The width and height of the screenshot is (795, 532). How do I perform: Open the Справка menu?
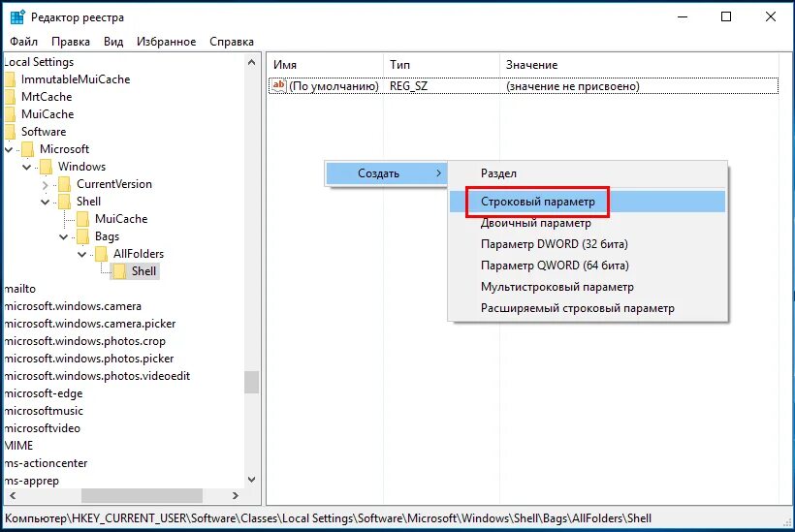232,42
